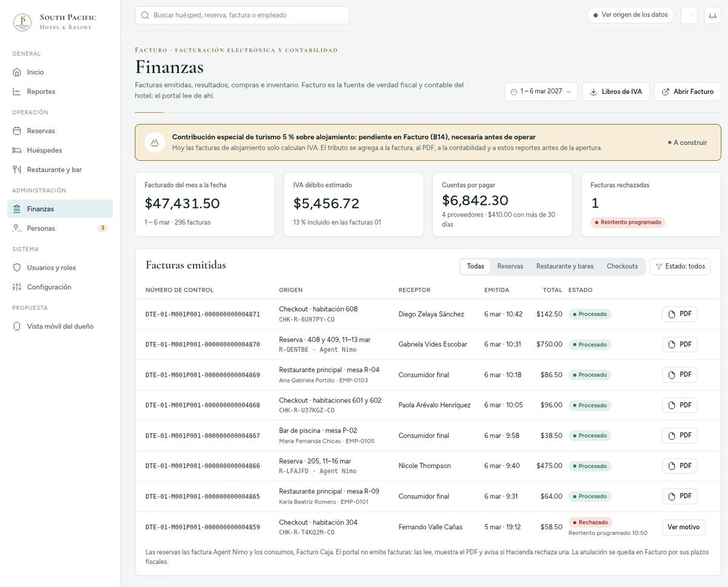View rejection reason with Ver motivo
Screen dimensions: 728x587
[683, 527]
